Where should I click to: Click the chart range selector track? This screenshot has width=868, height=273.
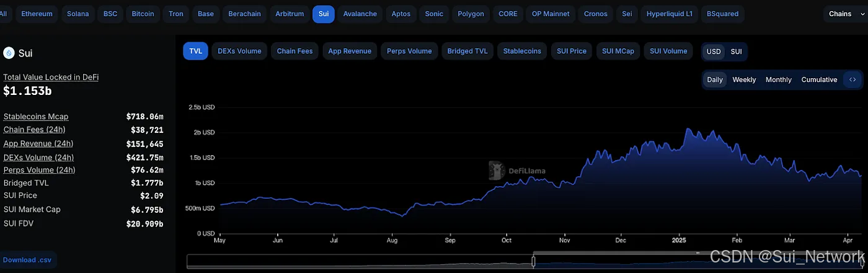pyautogui.click(x=524, y=262)
